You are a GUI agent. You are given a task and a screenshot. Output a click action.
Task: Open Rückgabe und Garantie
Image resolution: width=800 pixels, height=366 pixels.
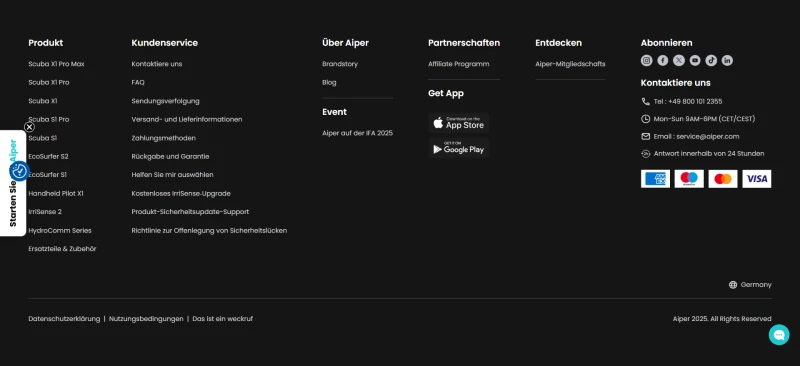click(x=170, y=157)
